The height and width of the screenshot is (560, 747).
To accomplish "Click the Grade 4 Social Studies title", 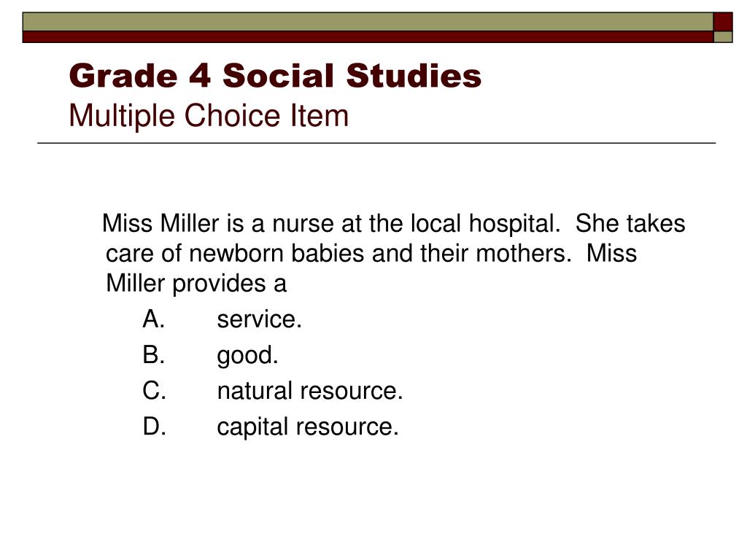I will pyautogui.click(x=275, y=76).
